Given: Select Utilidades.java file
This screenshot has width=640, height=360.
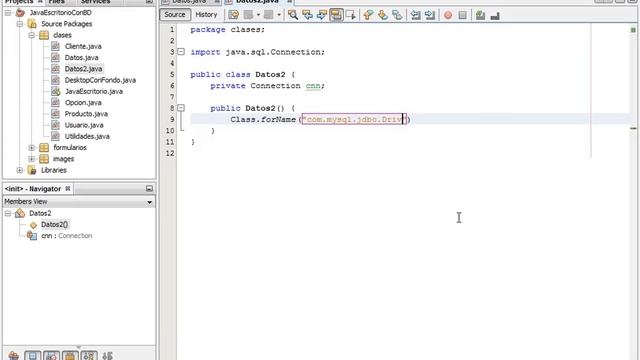Looking at the screenshot, I should coord(87,136).
